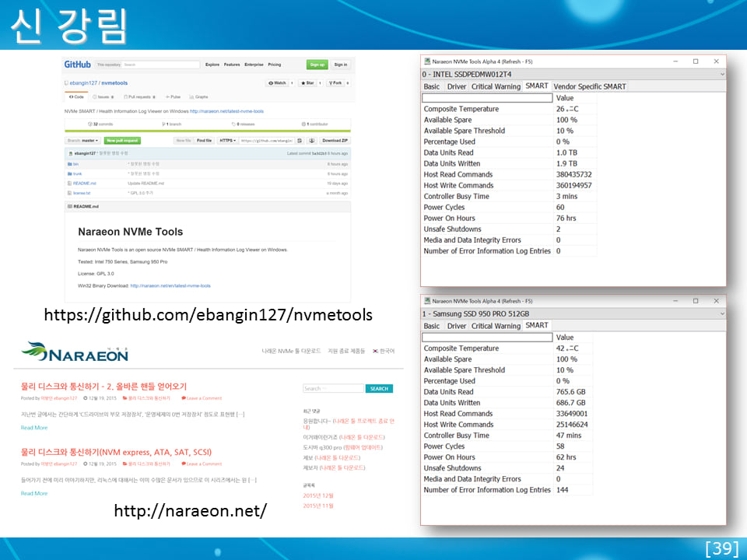Click the Naraeon logo

click(x=75, y=352)
